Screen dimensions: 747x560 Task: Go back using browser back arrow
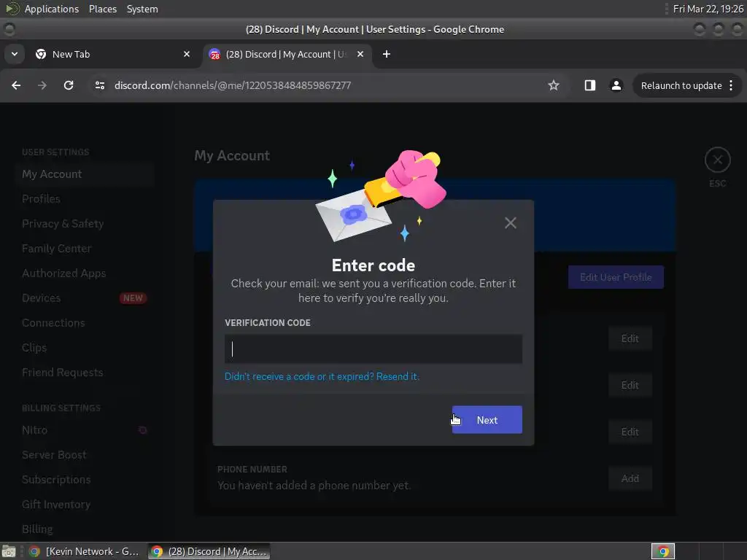[x=16, y=85]
